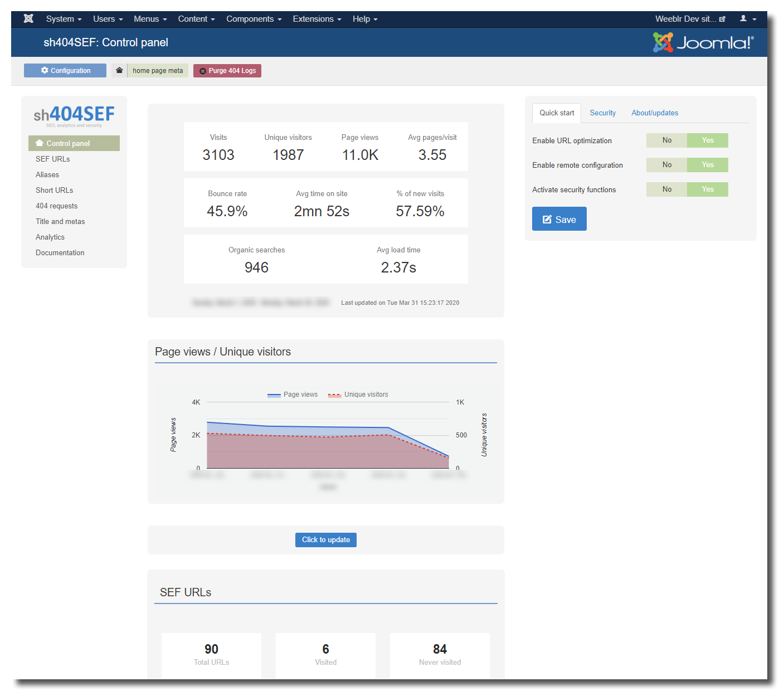Screen dimensions: 784x696
Task: Set Enable URL optimization to Yes
Action: click(708, 140)
